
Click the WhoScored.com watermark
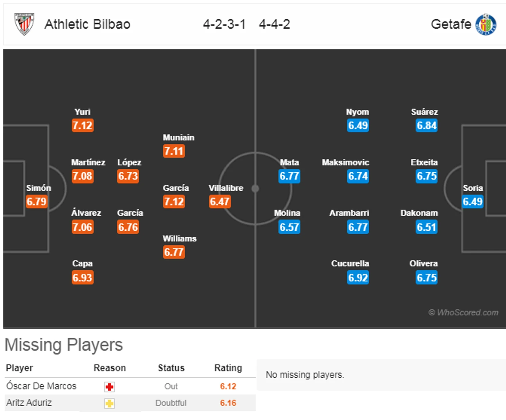(x=463, y=313)
